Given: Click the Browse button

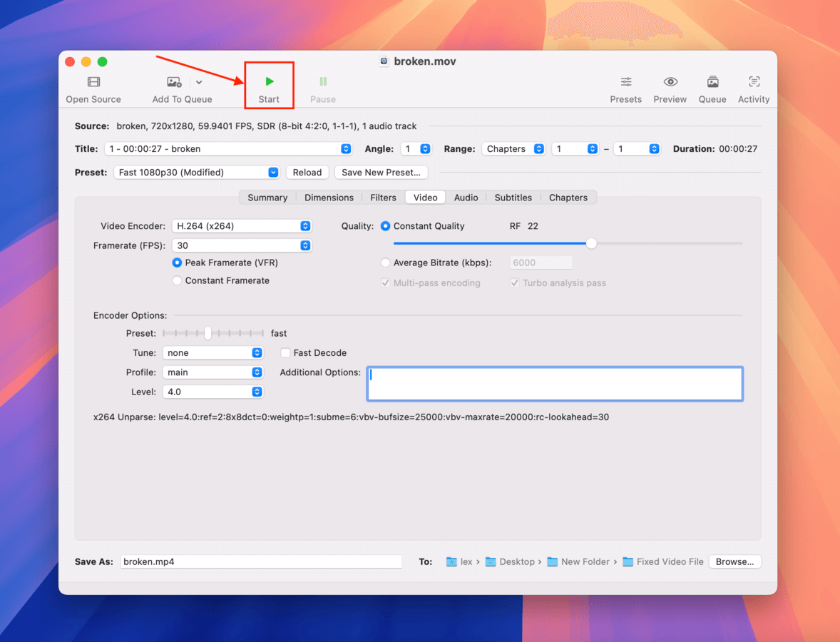Looking at the screenshot, I should [734, 561].
